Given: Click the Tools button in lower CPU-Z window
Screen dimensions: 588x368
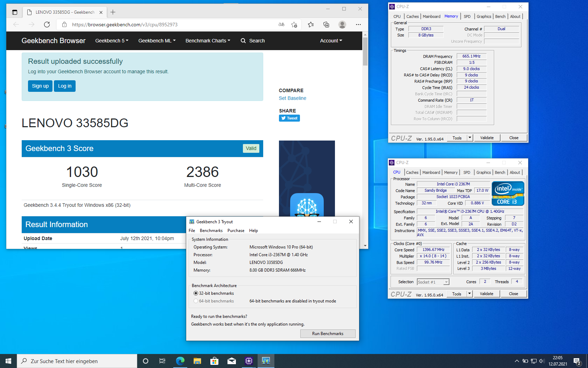Looking at the screenshot, I should [x=457, y=294].
